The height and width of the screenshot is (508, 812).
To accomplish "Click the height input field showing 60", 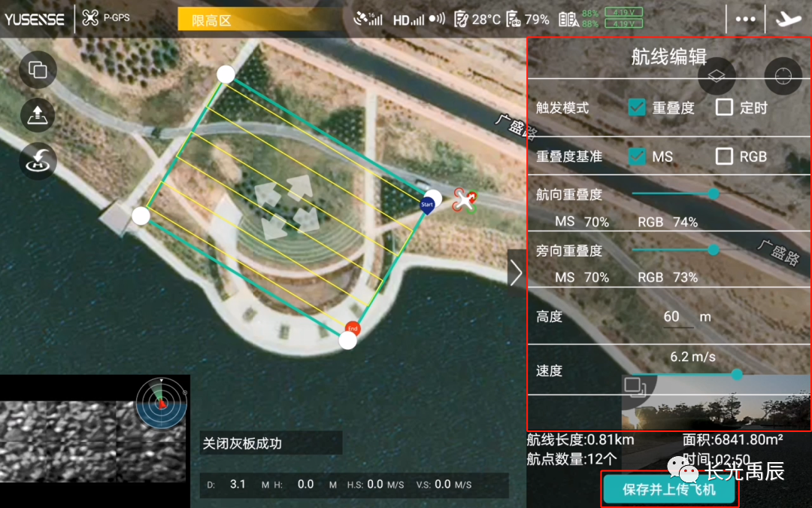I will 672,317.
